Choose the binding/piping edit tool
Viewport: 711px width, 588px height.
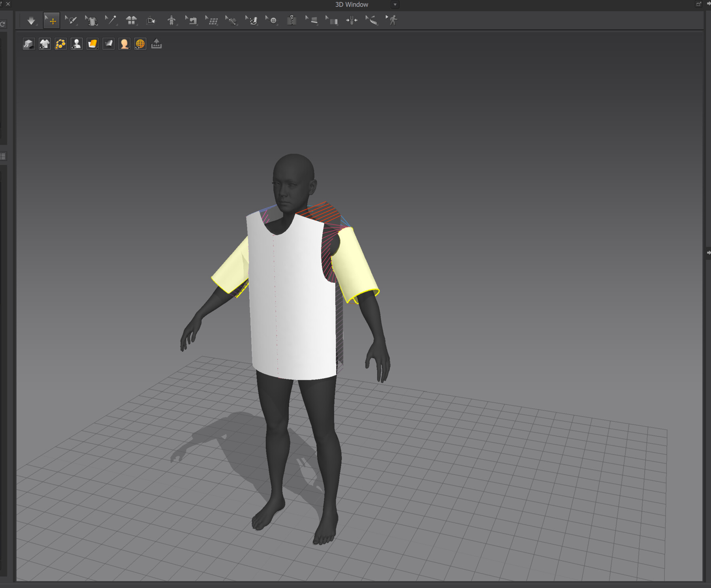point(312,21)
